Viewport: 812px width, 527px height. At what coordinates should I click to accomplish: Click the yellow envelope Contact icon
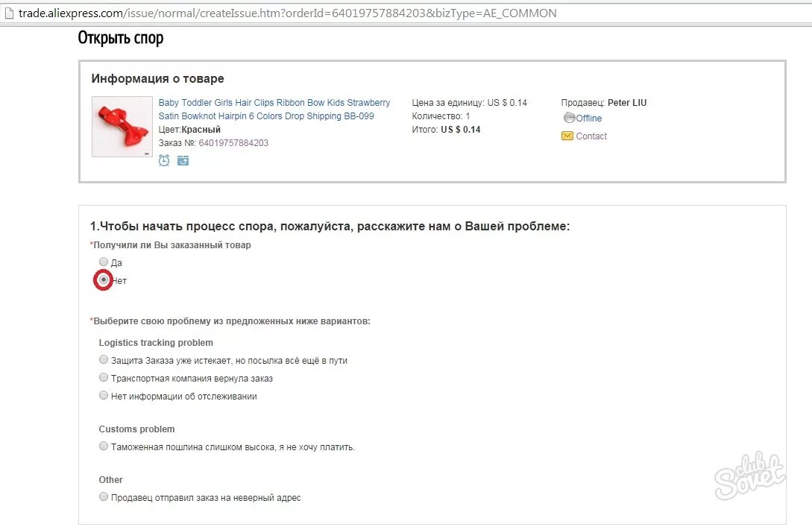click(567, 136)
